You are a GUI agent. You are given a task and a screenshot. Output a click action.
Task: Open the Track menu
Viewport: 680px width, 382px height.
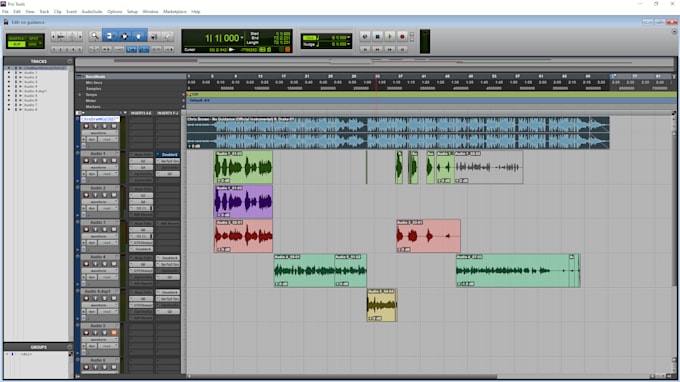tap(44, 12)
